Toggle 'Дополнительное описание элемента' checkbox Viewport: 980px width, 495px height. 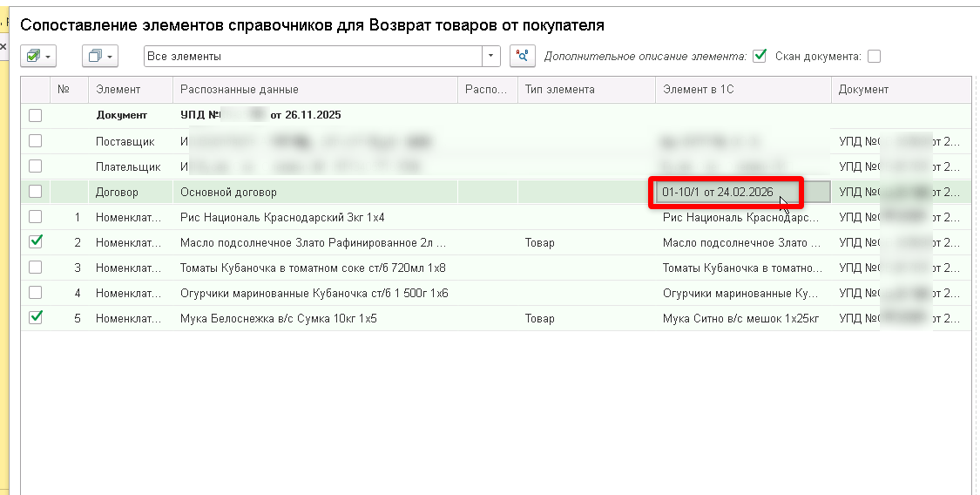[760, 57]
